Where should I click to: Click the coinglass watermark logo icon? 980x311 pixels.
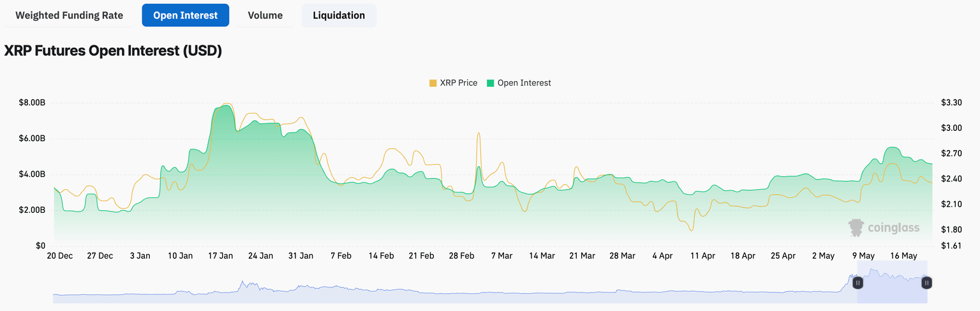[x=856, y=227]
